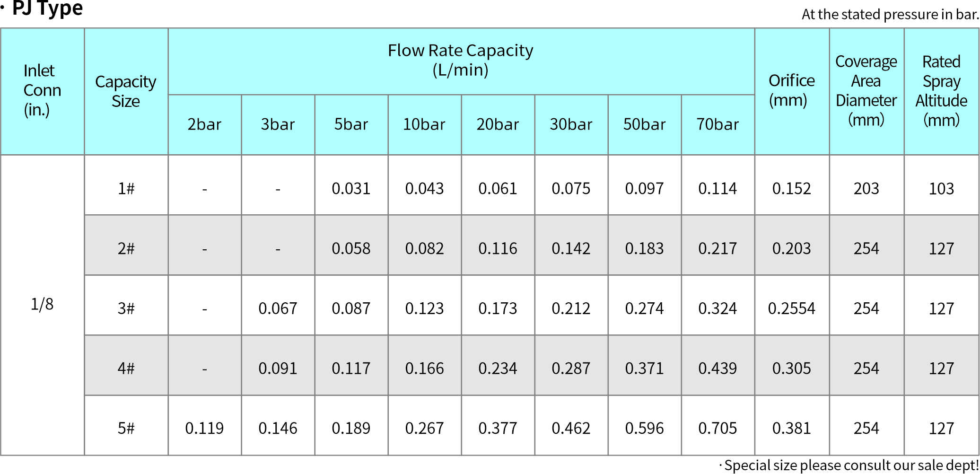
Task: Click the special size sale dept note
Action: 849,465
